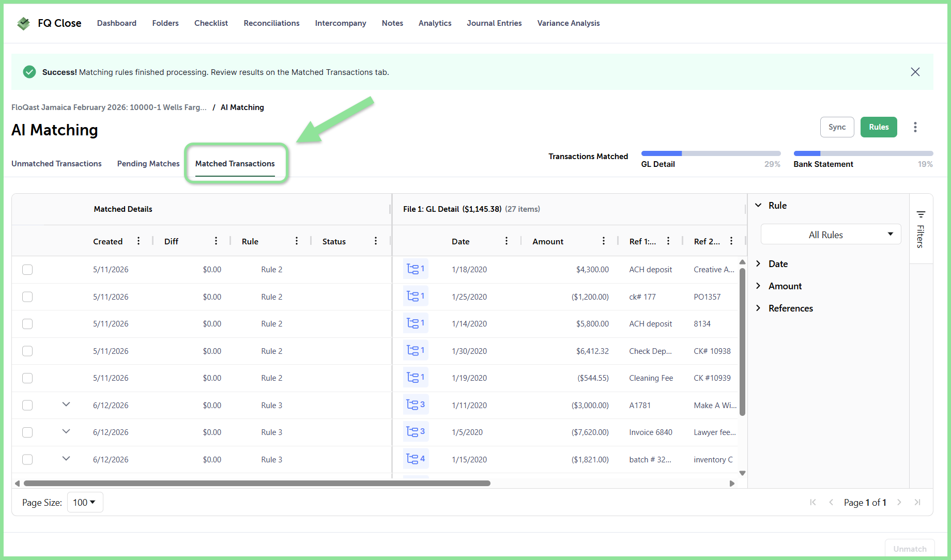The image size is (951, 560).
Task: Open the Journal Entries menu
Action: coord(494,23)
